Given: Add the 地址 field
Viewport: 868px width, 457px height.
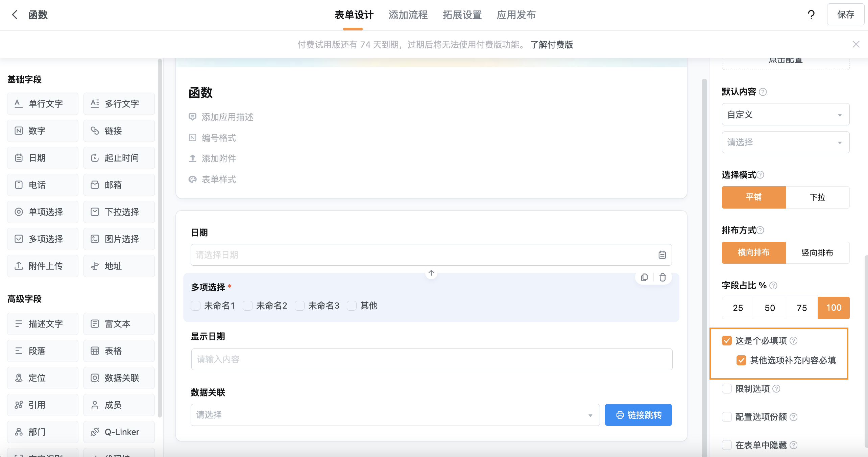Looking at the screenshot, I should (119, 266).
